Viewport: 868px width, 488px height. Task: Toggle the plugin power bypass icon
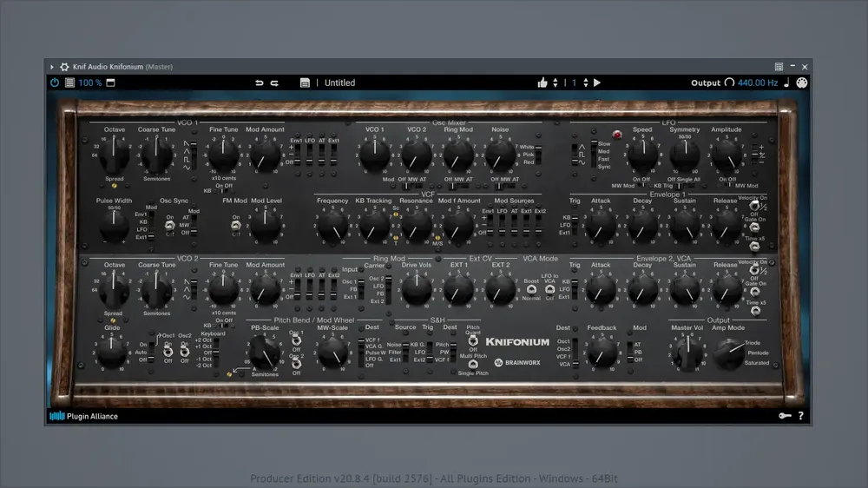55,82
